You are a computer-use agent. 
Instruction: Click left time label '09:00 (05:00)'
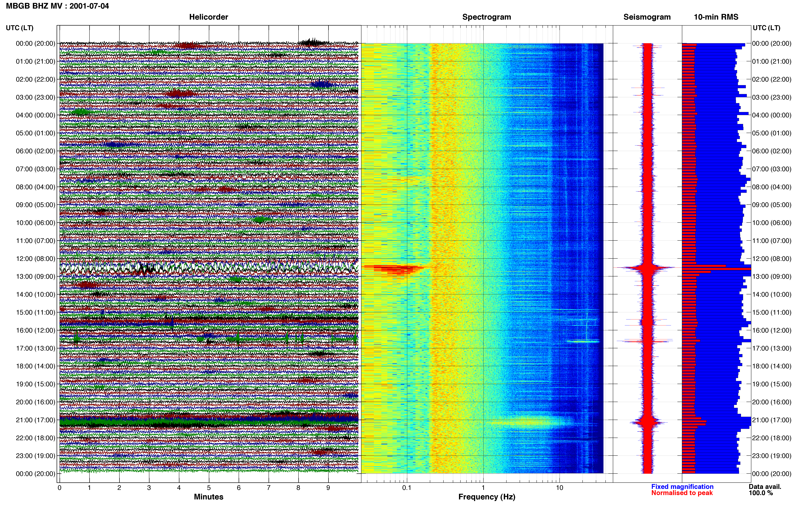click(35, 205)
